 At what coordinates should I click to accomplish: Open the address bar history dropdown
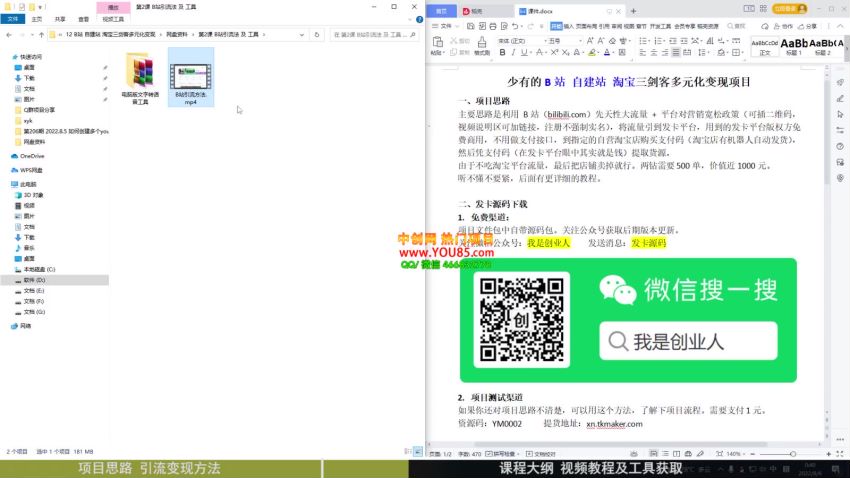[x=301, y=35]
